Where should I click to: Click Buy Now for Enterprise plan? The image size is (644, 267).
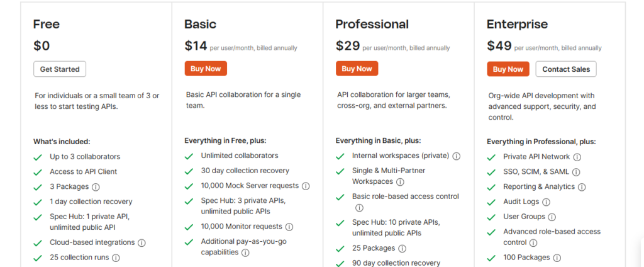[x=508, y=69]
